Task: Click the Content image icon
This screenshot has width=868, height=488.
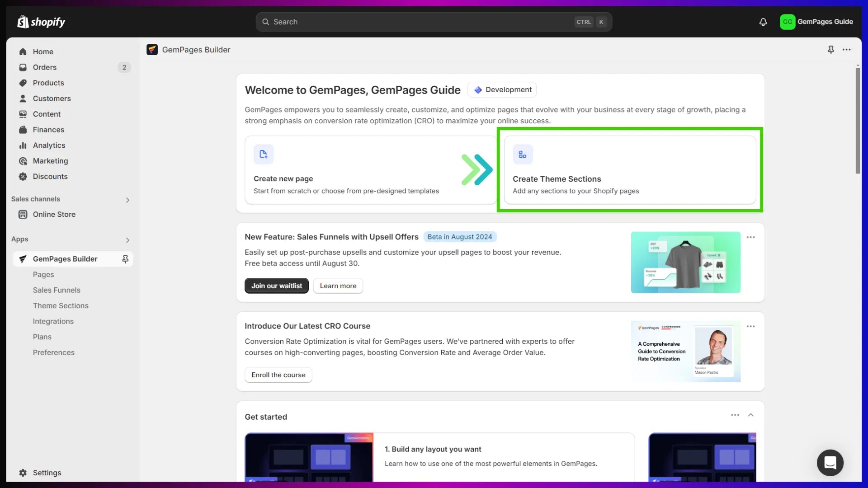Action: click(23, 114)
